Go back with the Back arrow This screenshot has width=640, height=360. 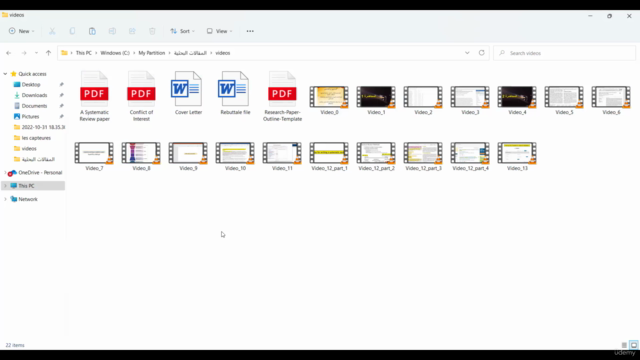point(9,53)
